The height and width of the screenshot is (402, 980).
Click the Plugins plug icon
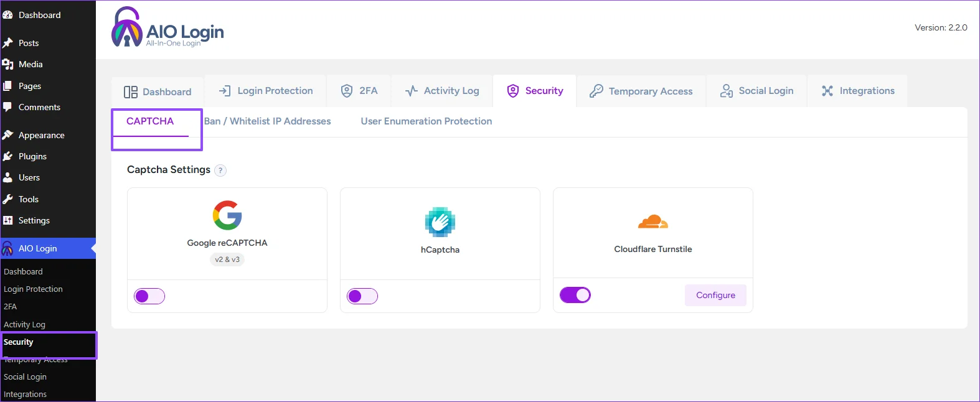[x=7, y=156]
